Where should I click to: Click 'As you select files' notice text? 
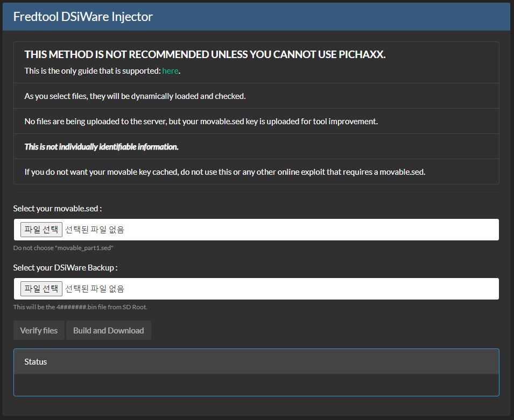[x=135, y=96]
